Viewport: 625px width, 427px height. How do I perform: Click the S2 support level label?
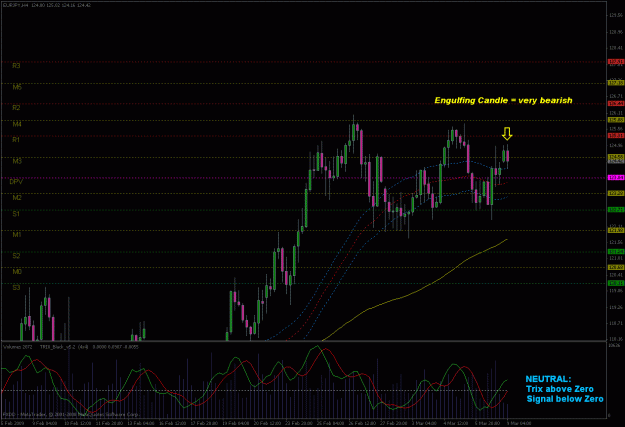(16, 256)
